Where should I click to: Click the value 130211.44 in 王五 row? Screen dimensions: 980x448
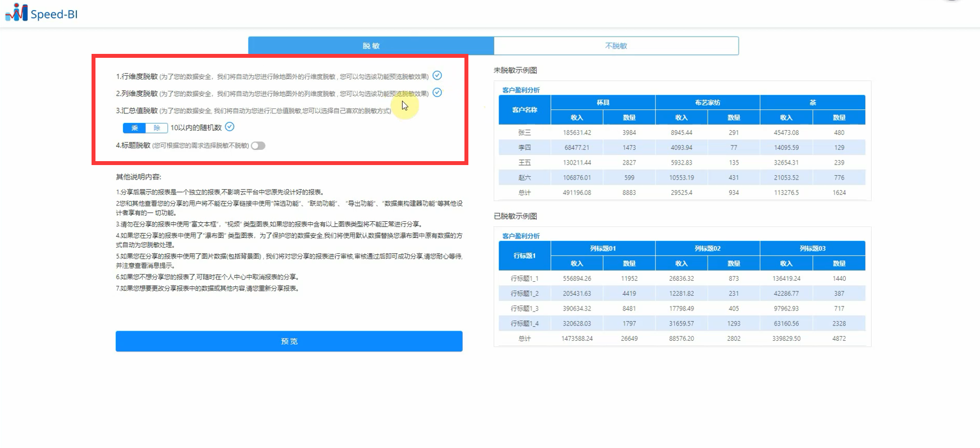click(x=577, y=163)
